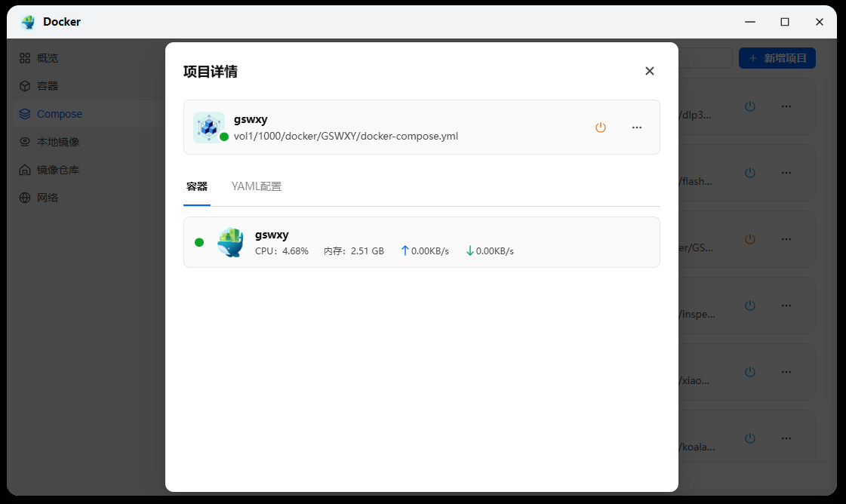Image resolution: width=846 pixels, height=504 pixels.
Task: Open the three-dot menu in gswxy project card
Action: pos(637,128)
